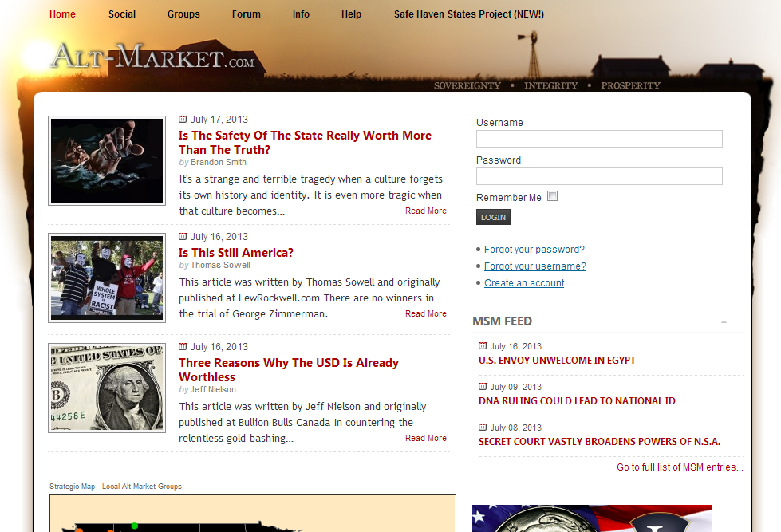Focus the Password input field
The height and width of the screenshot is (532, 781).
coord(599,176)
